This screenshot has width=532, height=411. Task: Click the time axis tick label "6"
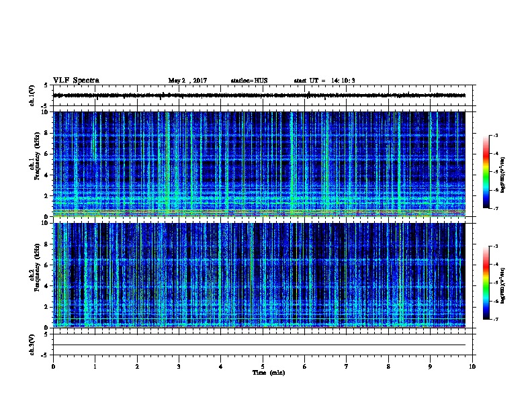(x=304, y=367)
